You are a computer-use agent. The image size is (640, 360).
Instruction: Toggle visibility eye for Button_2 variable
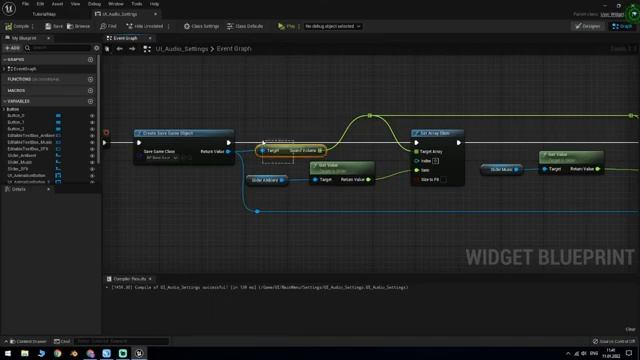point(92,129)
